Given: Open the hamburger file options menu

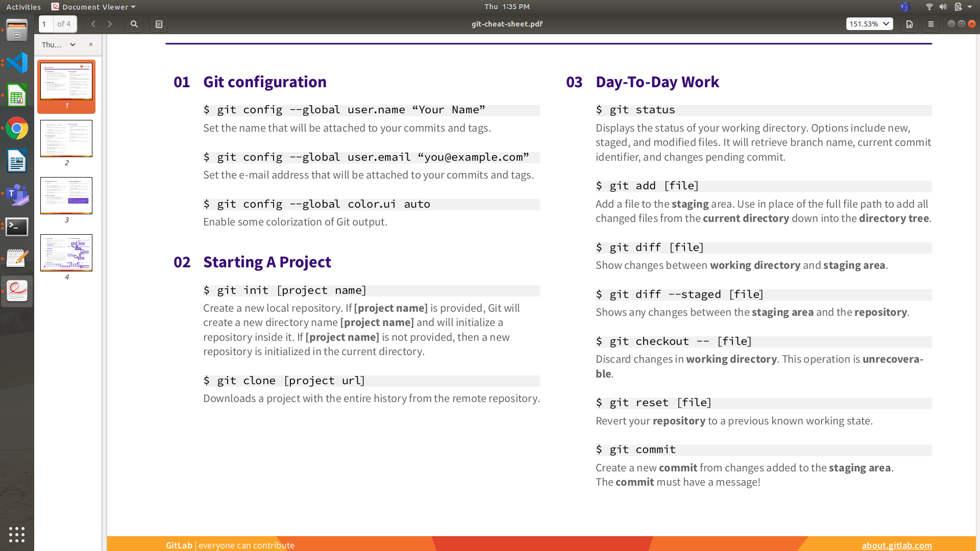Looking at the screenshot, I should click(931, 24).
